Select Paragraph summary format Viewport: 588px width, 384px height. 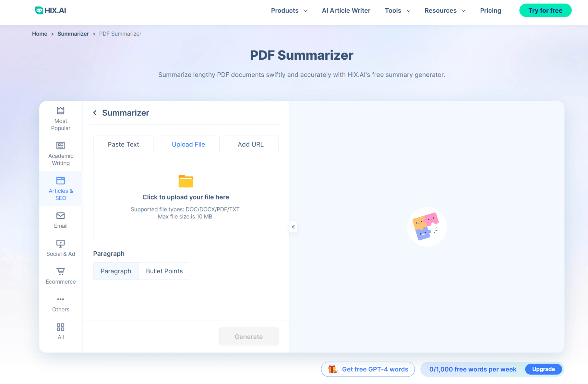(116, 271)
